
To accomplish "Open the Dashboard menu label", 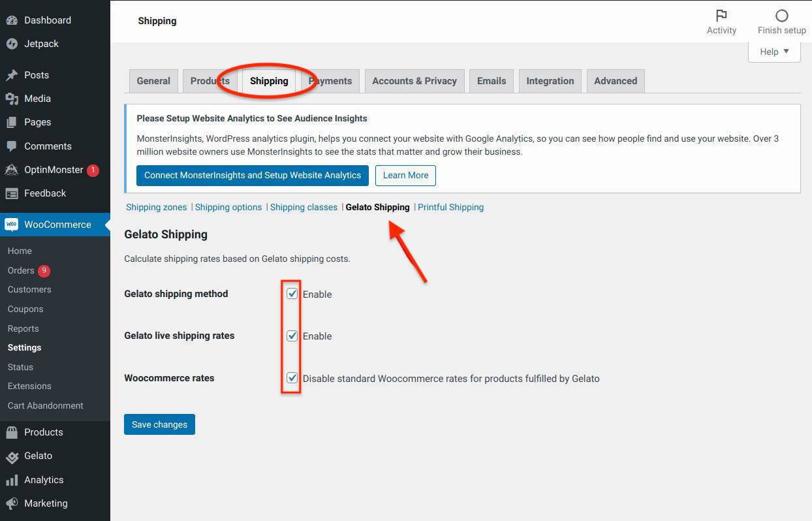I will [x=48, y=20].
